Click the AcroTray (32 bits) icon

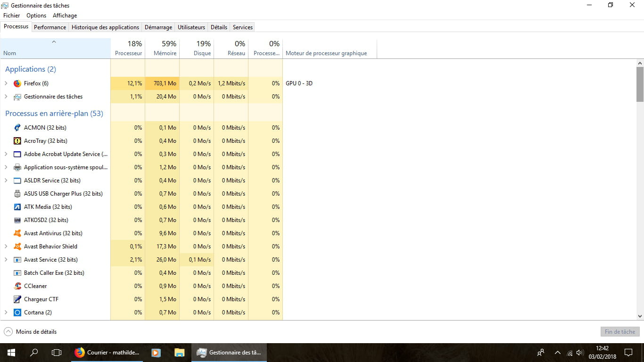click(x=17, y=141)
